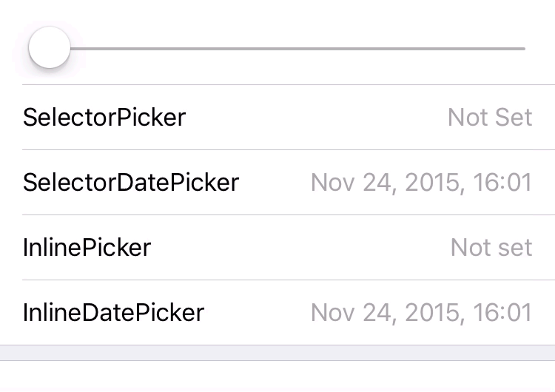Click the gray section spacer below InlineDatePicker
This screenshot has width=555, height=392.
click(x=277, y=353)
